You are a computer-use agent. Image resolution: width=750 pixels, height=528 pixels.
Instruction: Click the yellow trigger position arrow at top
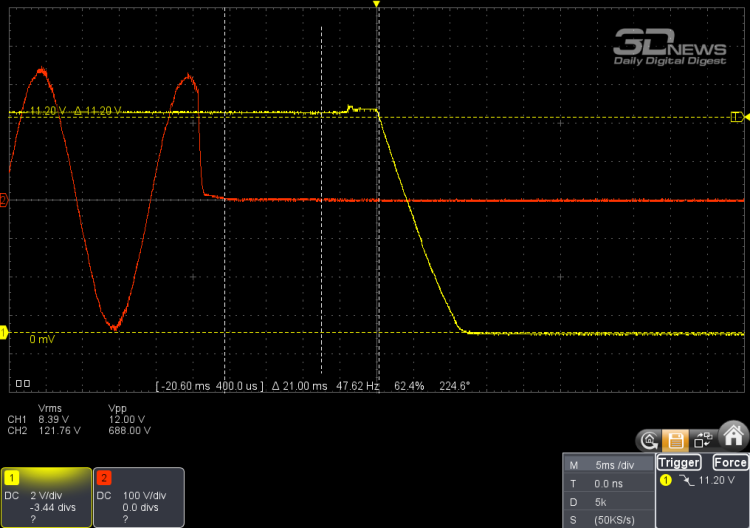pos(377,5)
